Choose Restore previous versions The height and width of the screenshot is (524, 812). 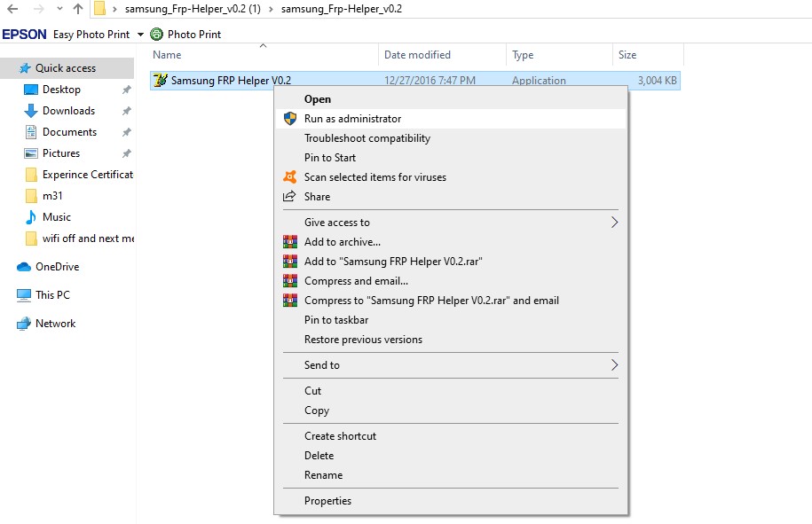451,340
